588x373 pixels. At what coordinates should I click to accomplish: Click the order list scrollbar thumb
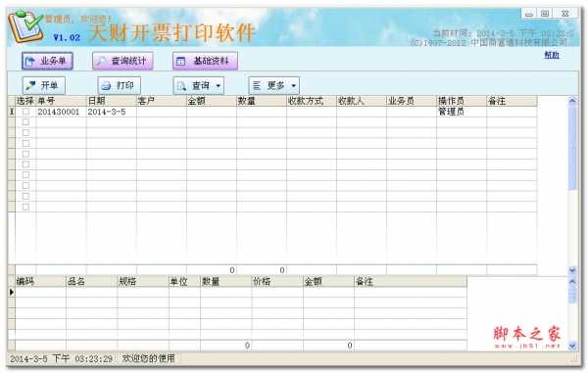572,148
